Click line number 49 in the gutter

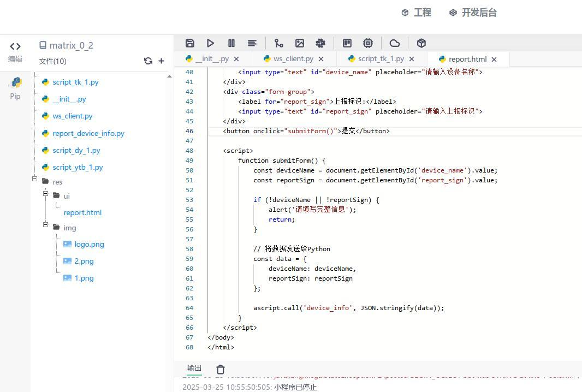click(x=189, y=161)
